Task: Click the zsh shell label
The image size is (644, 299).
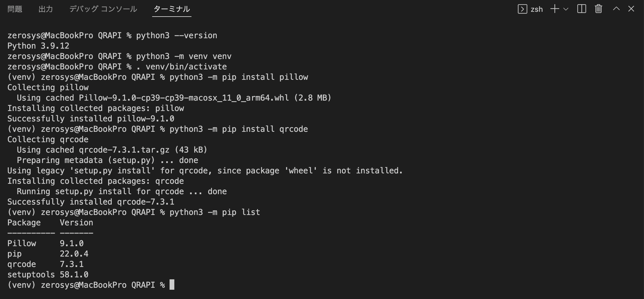Action: pyautogui.click(x=536, y=9)
